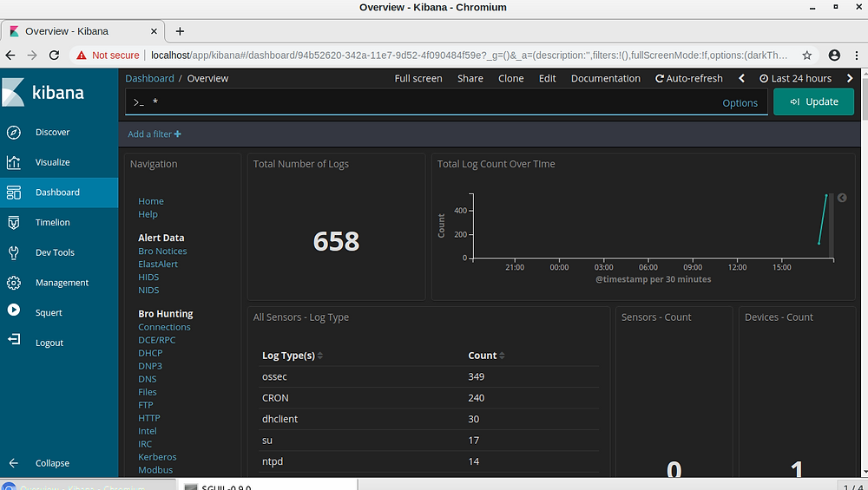Click the Kibana logo
Viewport: 868px width, 490px height.
(43, 92)
